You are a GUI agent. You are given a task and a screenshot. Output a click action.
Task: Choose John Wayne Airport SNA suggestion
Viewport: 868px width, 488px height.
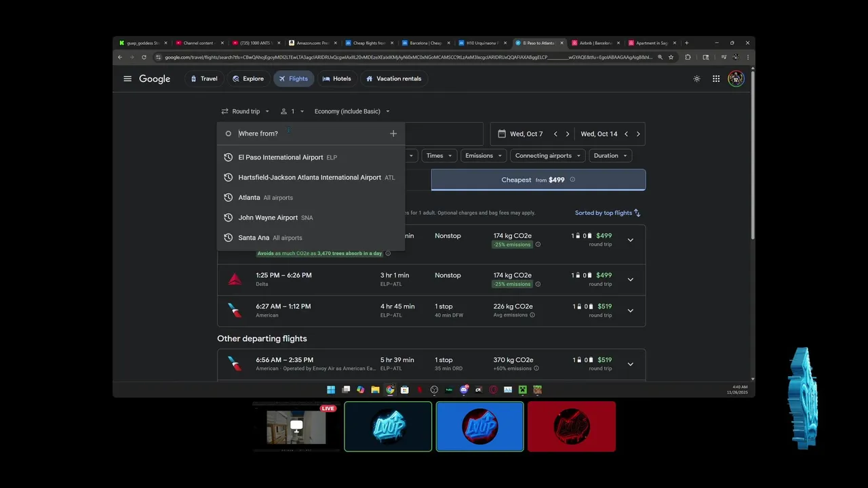tap(311, 218)
